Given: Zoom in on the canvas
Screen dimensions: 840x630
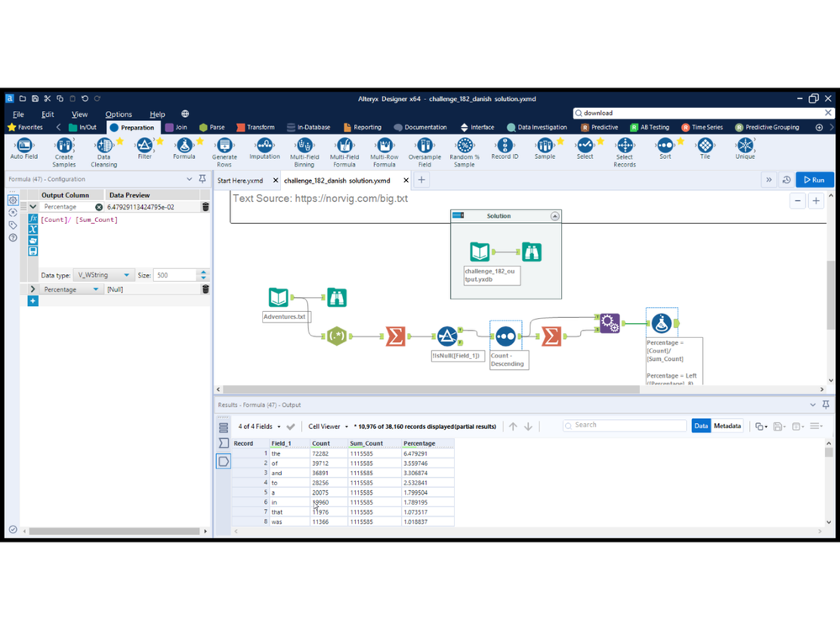Looking at the screenshot, I should pos(816,201).
